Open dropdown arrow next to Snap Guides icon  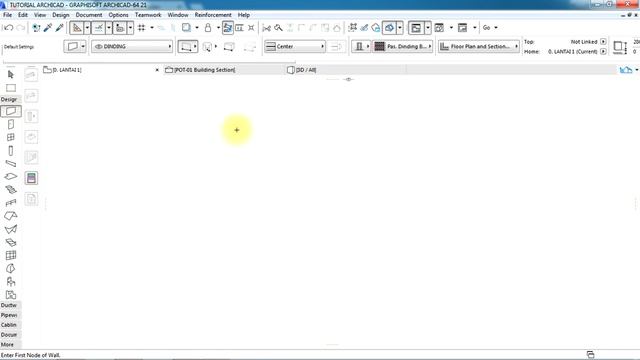point(109,28)
